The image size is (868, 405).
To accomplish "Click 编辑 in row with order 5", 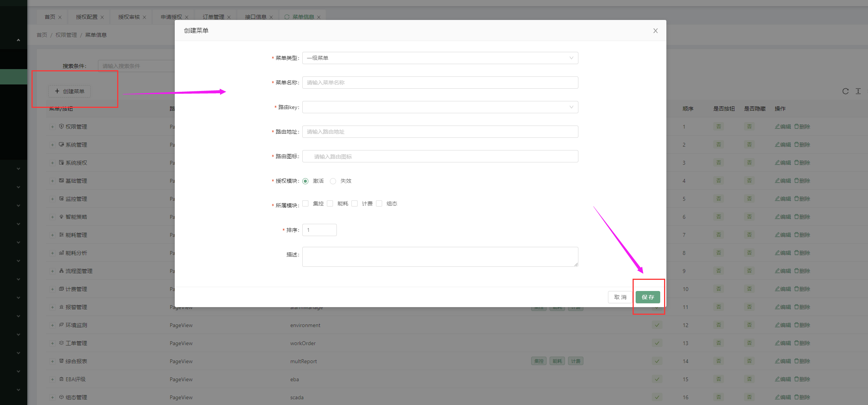I will 783,199.
